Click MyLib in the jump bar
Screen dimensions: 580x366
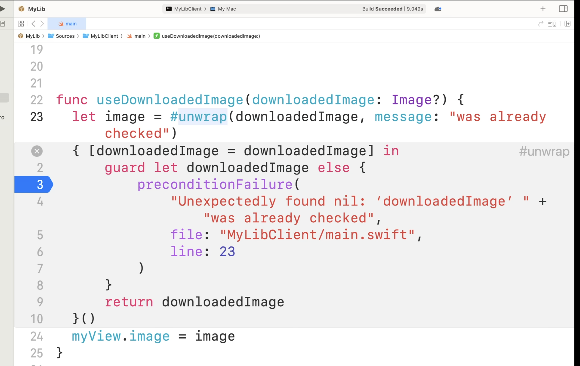pyautogui.click(x=29, y=36)
